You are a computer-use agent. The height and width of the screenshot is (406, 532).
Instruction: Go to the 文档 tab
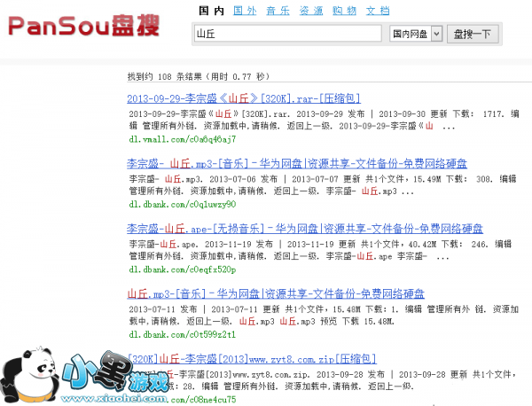(378, 11)
